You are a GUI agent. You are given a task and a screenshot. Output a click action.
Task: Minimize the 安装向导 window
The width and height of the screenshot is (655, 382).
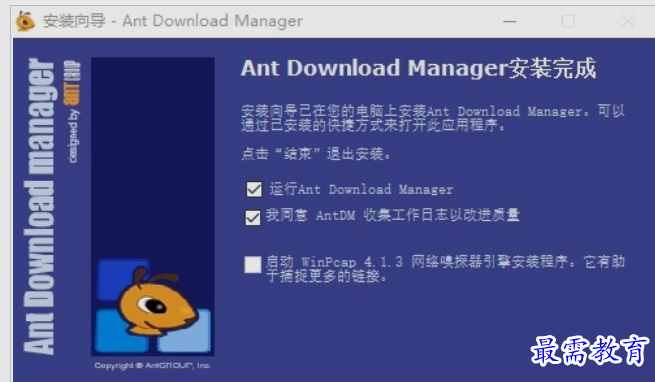tap(509, 21)
